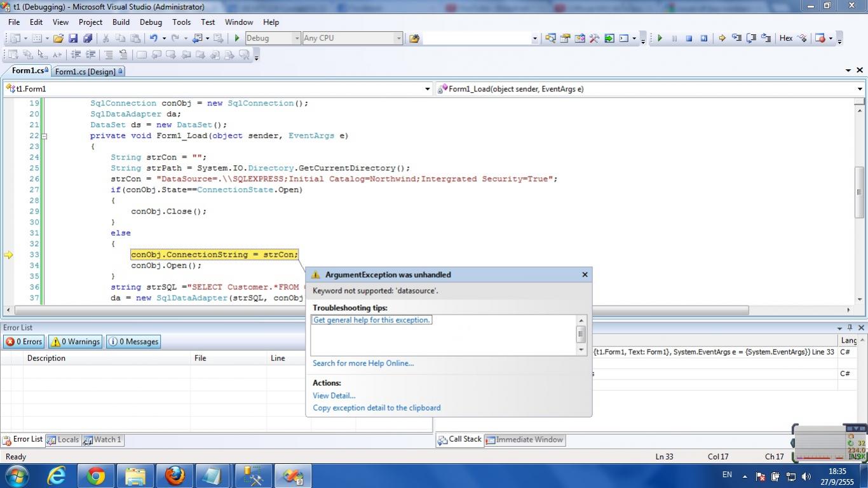This screenshot has width=868, height=488.
Task: Close the ArgumentException dialog
Action: [x=585, y=274]
